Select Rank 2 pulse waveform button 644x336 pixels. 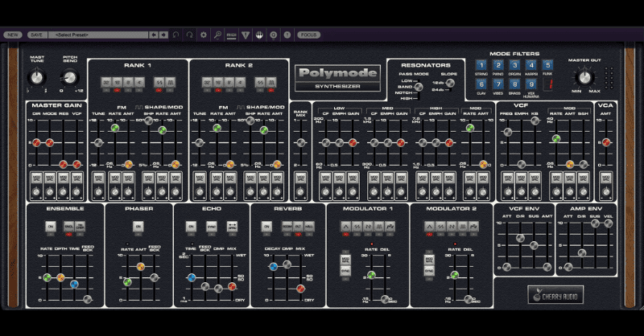tap(270, 83)
